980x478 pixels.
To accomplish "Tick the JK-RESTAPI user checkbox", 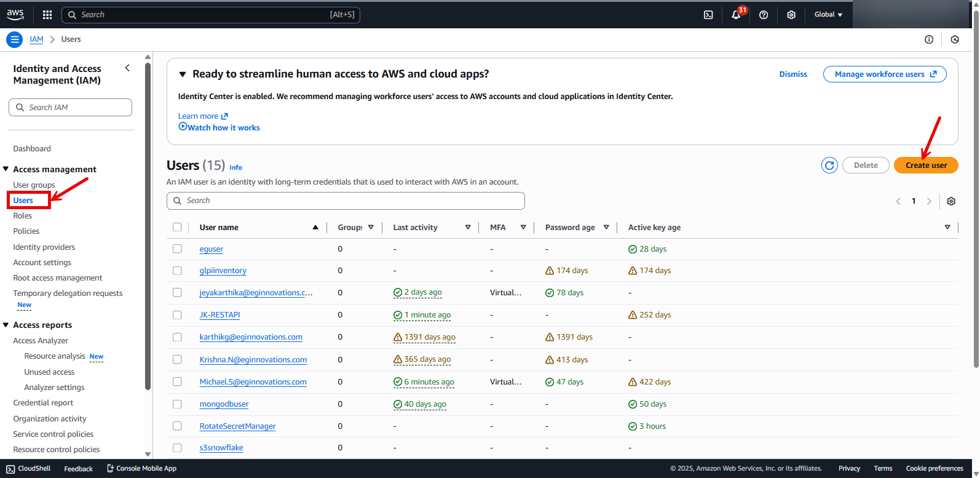I will (177, 315).
